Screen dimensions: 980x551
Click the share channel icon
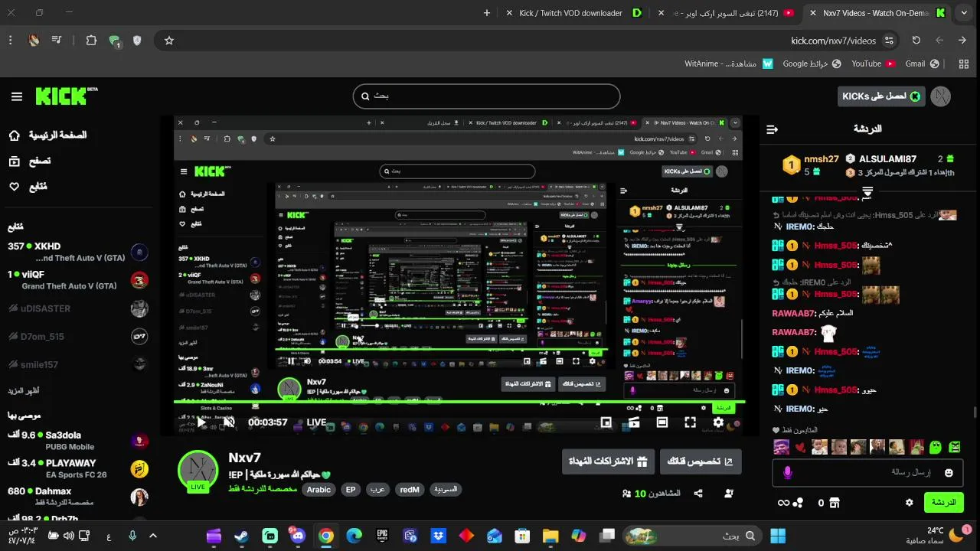pyautogui.click(x=698, y=494)
